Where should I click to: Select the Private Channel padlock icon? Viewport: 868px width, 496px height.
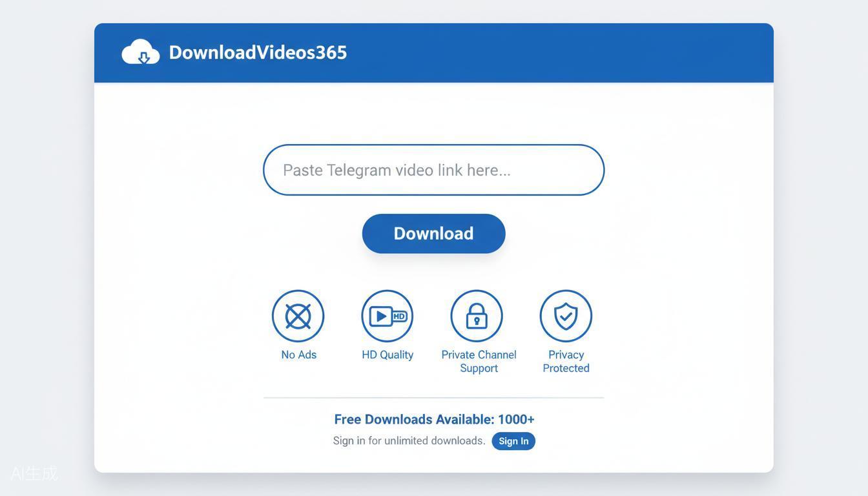(x=477, y=316)
